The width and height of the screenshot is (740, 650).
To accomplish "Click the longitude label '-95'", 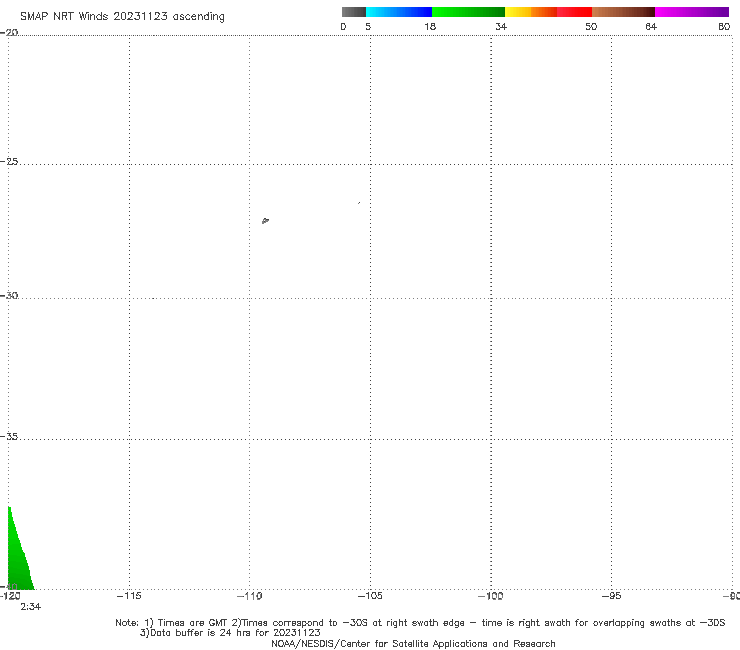I will (611, 596).
